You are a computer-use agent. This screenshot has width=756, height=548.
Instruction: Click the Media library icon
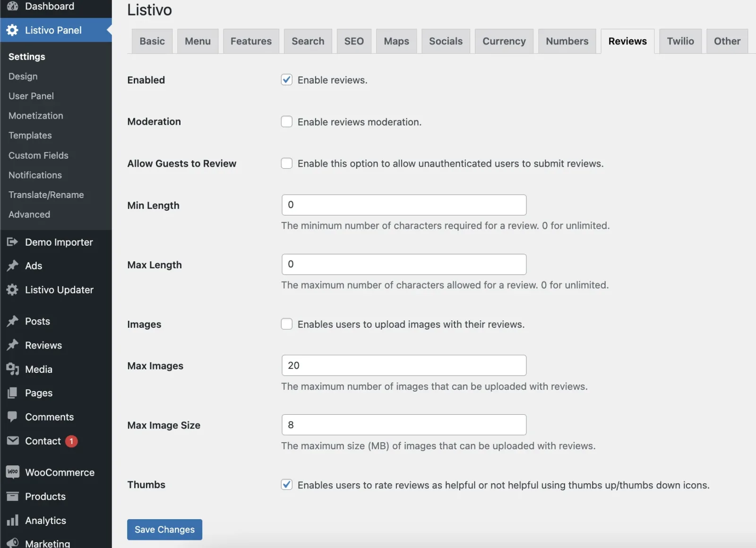click(12, 369)
